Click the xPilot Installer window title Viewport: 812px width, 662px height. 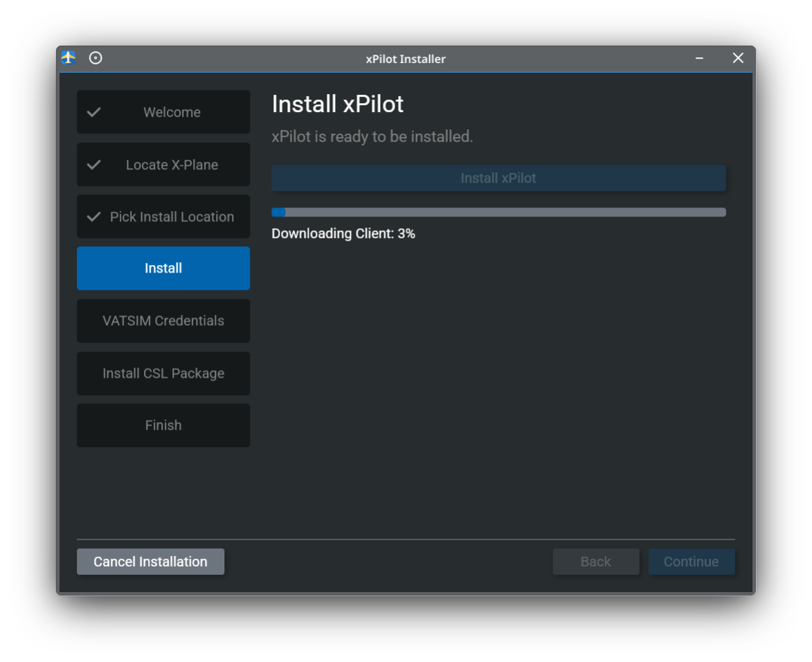tap(406, 59)
